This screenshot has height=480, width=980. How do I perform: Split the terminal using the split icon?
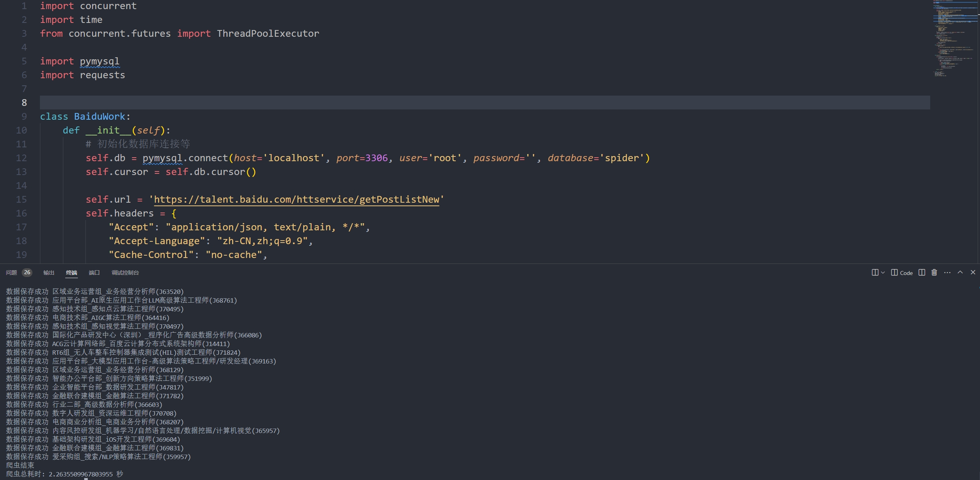click(x=921, y=273)
